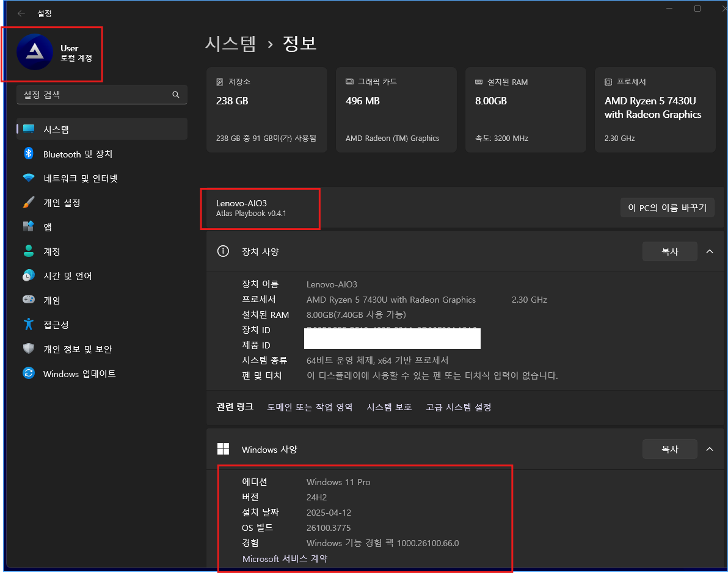The height and width of the screenshot is (573, 728).
Task: Open the 설치된 RAM 8.00GB card
Action: coord(526,110)
